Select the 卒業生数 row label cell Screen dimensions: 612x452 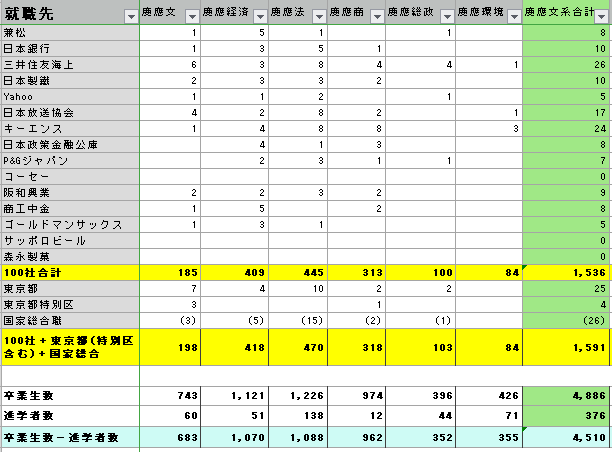click(69, 396)
